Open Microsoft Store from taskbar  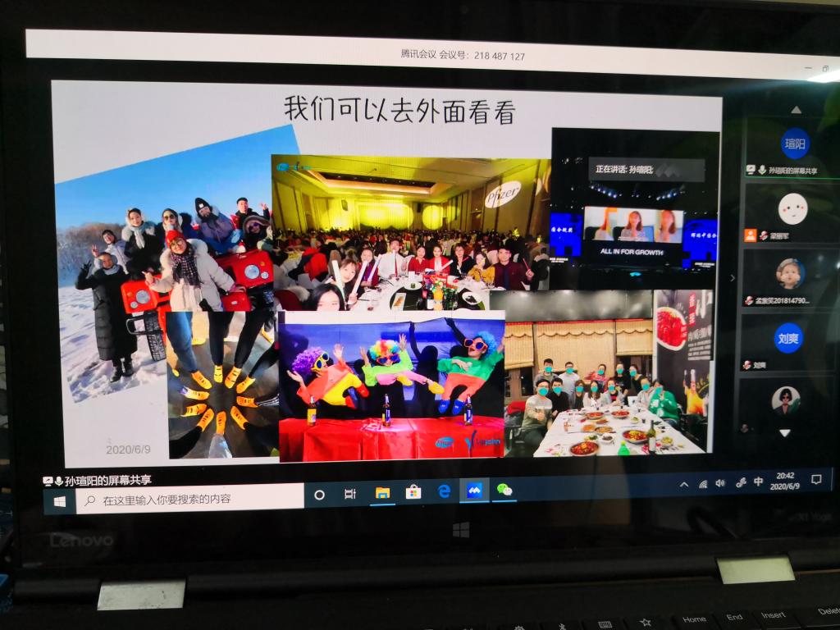(x=413, y=492)
